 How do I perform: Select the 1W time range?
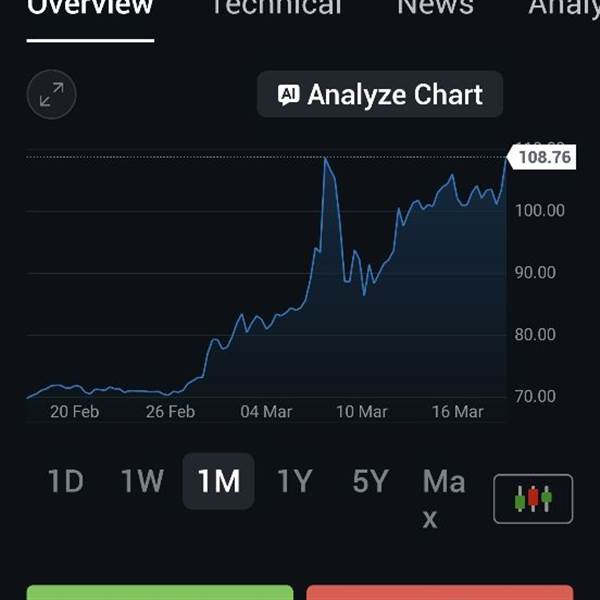coord(142,482)
